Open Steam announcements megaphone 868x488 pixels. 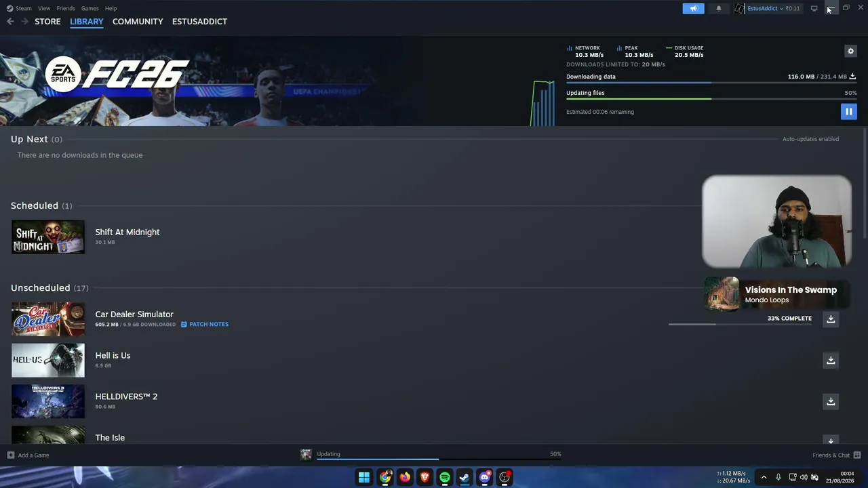pyautogui.click(x=693, y=8)
